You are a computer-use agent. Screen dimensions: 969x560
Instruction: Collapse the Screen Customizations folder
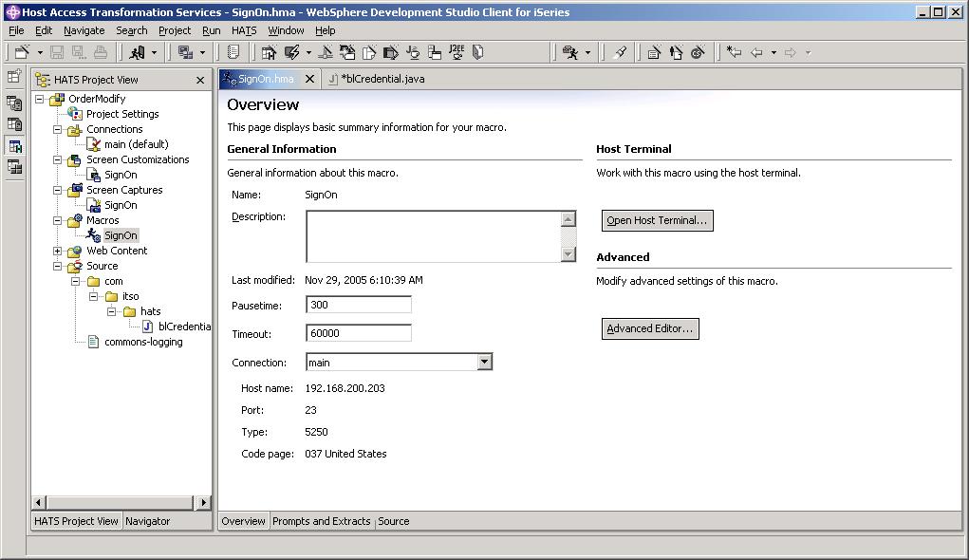[58, 159]
